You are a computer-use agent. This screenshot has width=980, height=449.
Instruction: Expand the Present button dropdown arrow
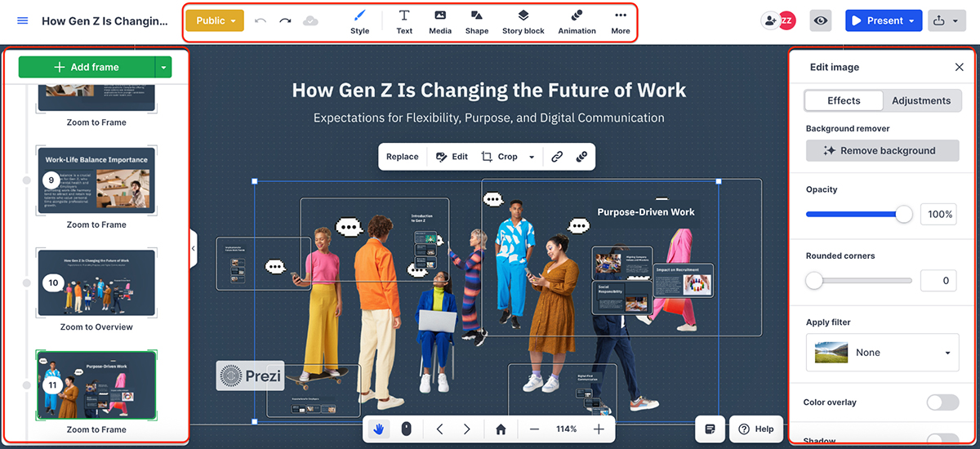click(x=912, y=20)
